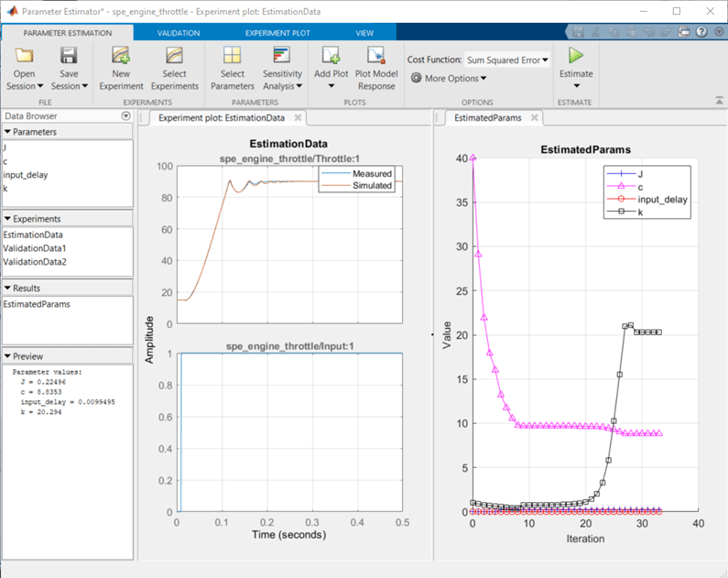Open the Save Session dropdown arrow

click(84, 86)
